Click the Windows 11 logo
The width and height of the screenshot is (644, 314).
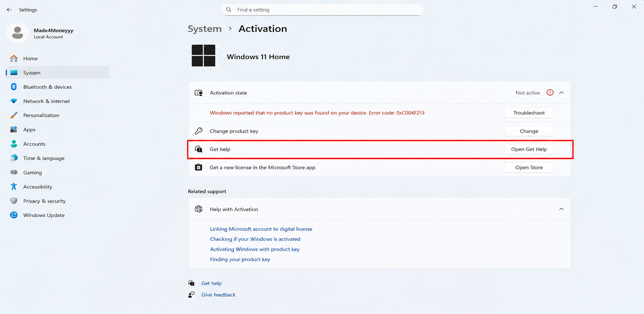[204, 56]
